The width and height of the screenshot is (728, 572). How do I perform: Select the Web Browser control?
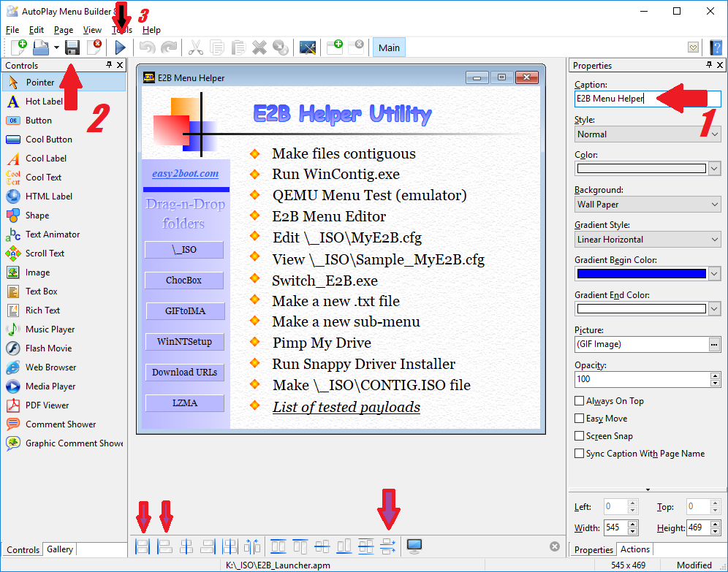point(64,367)
